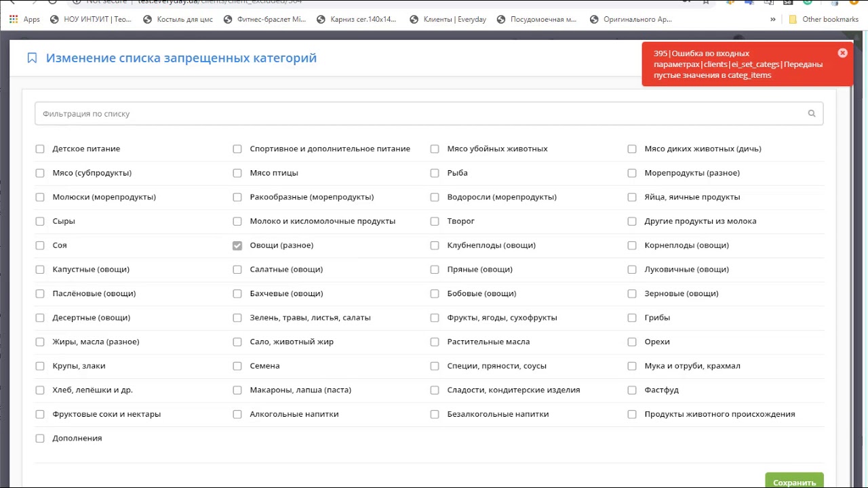Open the Other bookmarks folder
The image size is (868, 488).
tap(823, 20)
